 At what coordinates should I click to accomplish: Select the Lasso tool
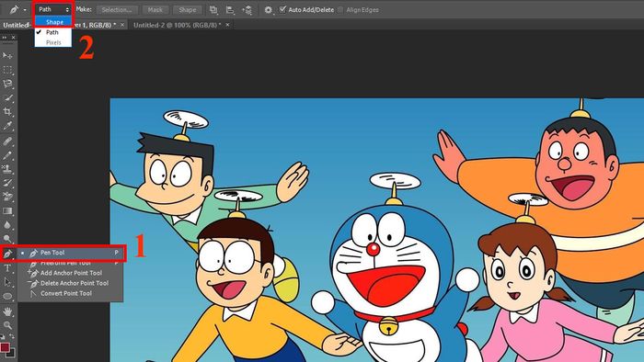pyautogui.click(x=7, y=84)
